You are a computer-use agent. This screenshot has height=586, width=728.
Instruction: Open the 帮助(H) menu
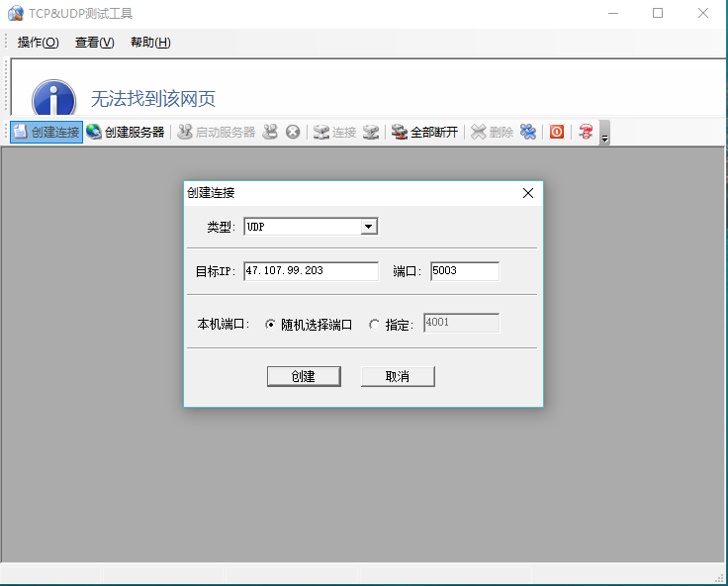150,43
